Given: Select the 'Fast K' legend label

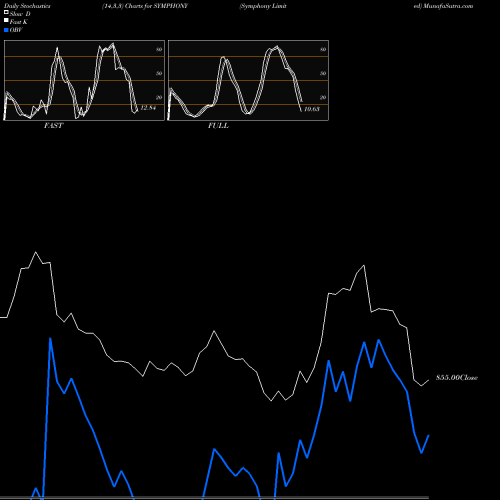Looking at the screenshot, I should [19, 22].
